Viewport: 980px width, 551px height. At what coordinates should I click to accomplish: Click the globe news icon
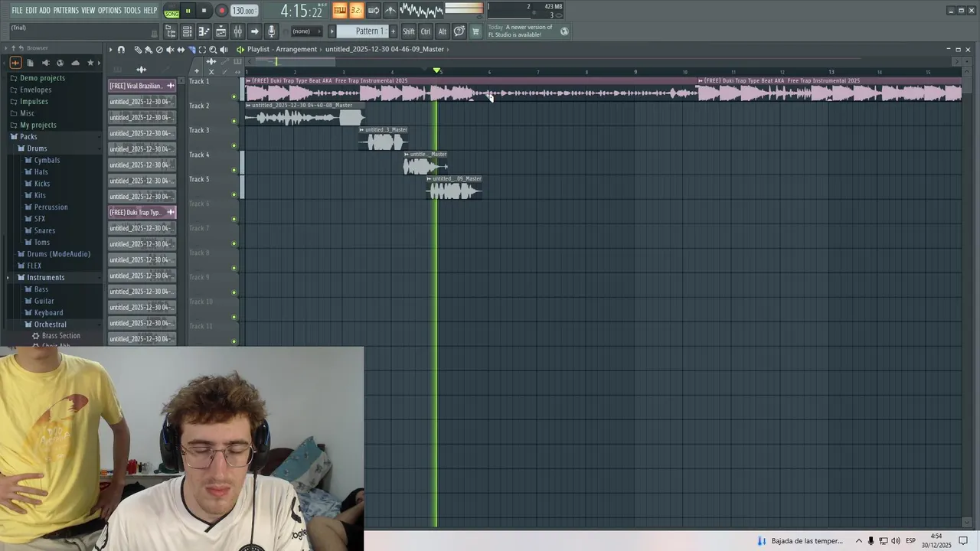tap(564, 31)
